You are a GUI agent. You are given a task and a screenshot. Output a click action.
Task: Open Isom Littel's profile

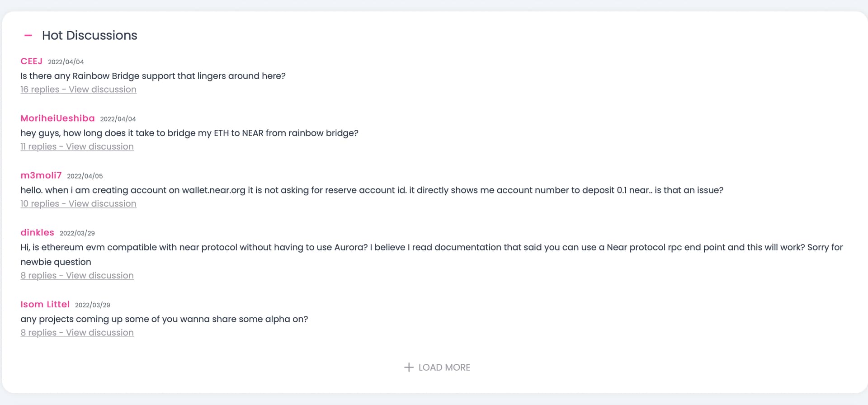click(x=45, y=304)
